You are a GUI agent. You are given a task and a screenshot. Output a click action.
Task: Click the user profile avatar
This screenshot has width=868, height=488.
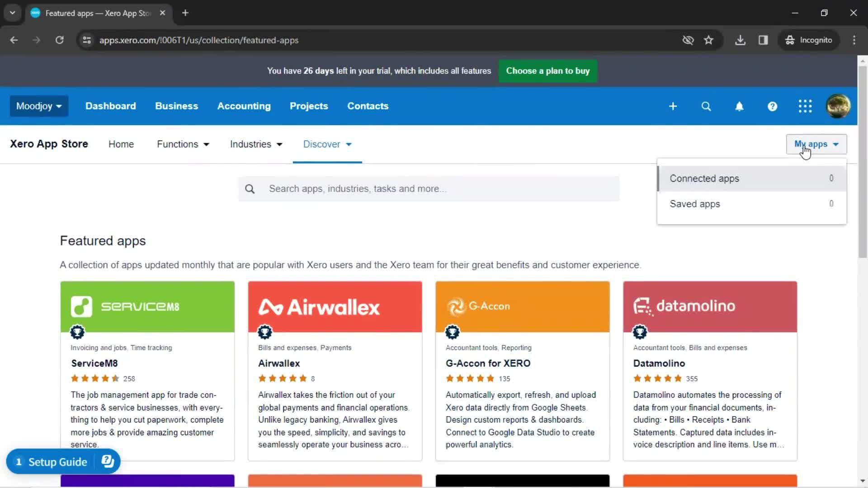(x=838, y=106)
